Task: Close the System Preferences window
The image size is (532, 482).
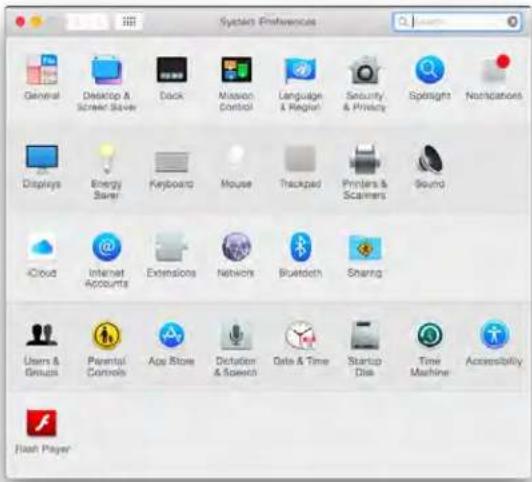Action: tap(20, 22)
